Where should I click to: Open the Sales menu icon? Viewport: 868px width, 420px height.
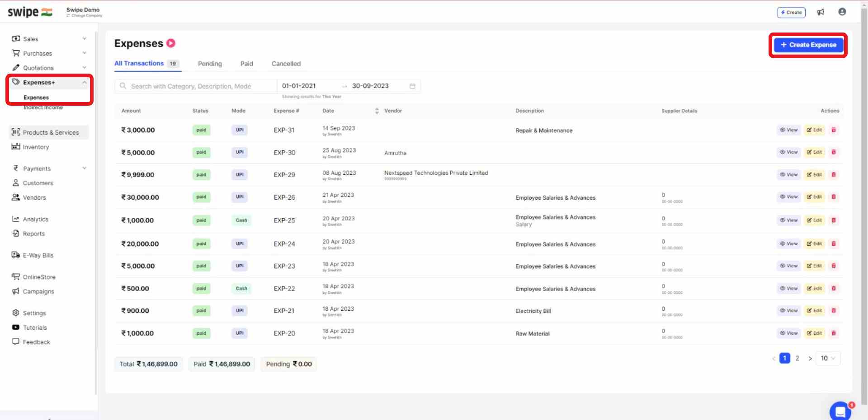(x=16, y=38)
